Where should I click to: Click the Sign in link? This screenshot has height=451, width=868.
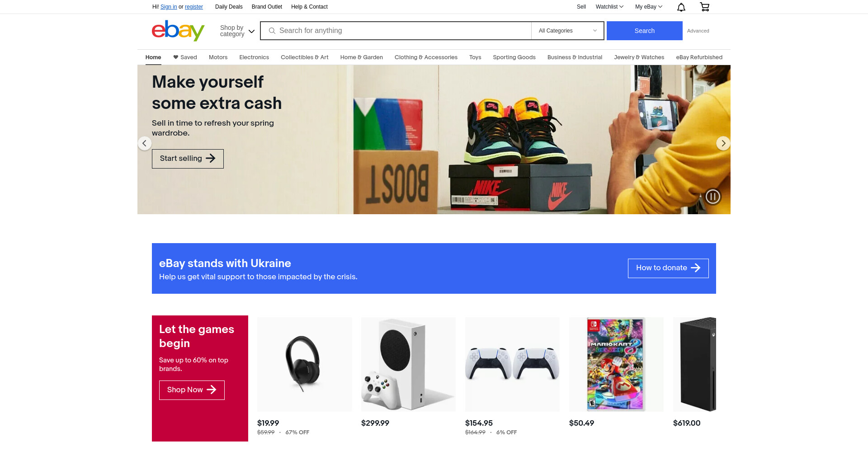pyautogui.click(x=169, y=7)
